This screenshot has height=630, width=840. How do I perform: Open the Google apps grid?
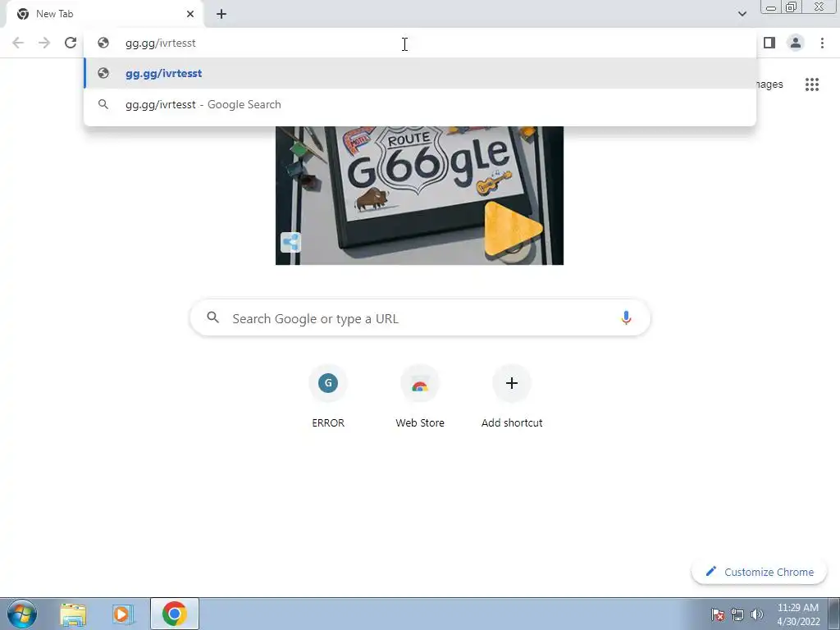811,84
